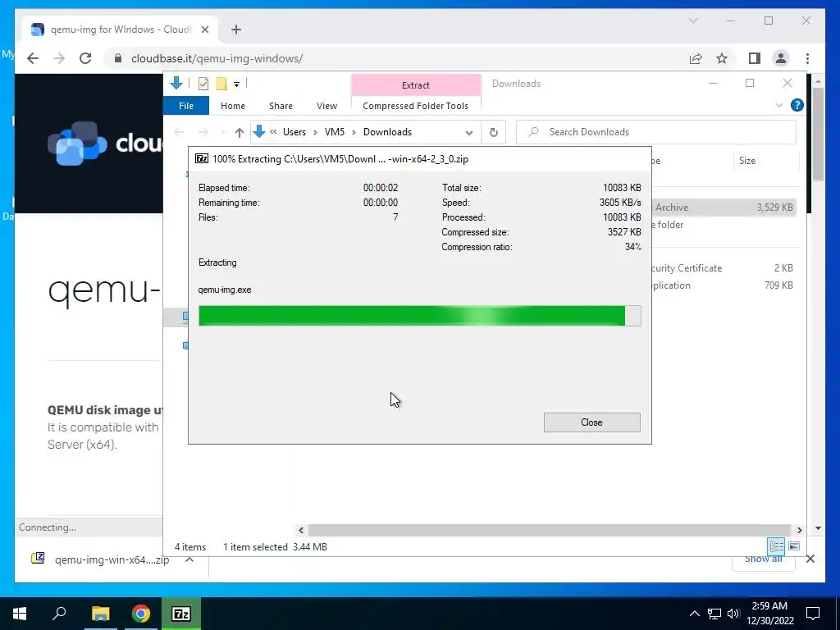Switch to Chrome from the taskbar
This screenshot has height=630, width=840.
click(141, 614)
